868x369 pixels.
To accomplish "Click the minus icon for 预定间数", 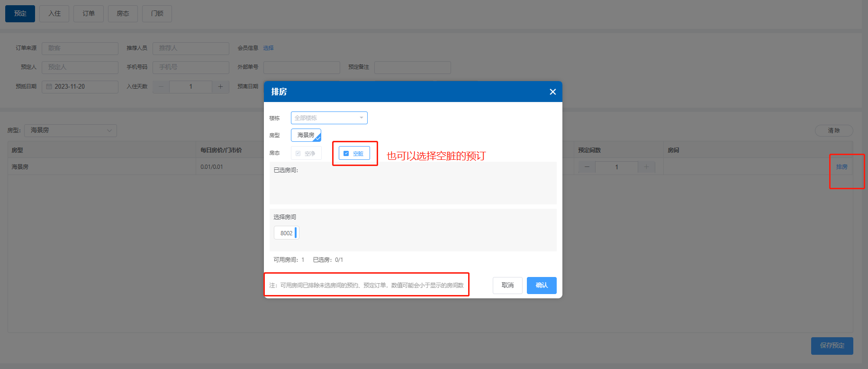I will pos(587,167).
